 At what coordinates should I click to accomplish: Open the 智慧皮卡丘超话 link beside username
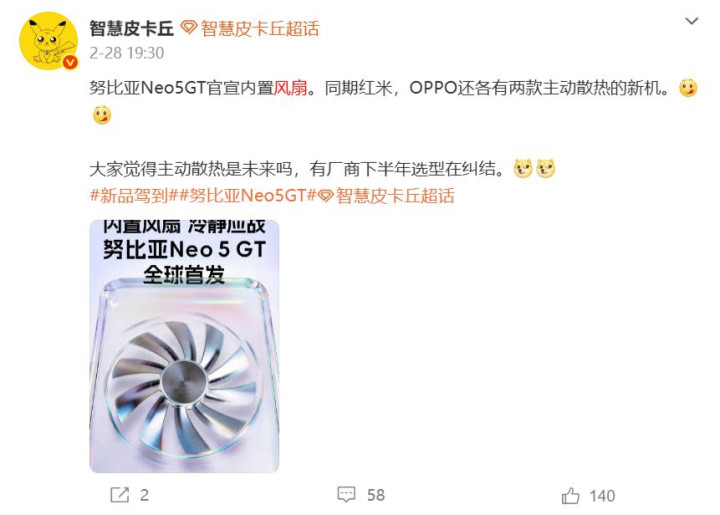(x=259, y=28)
